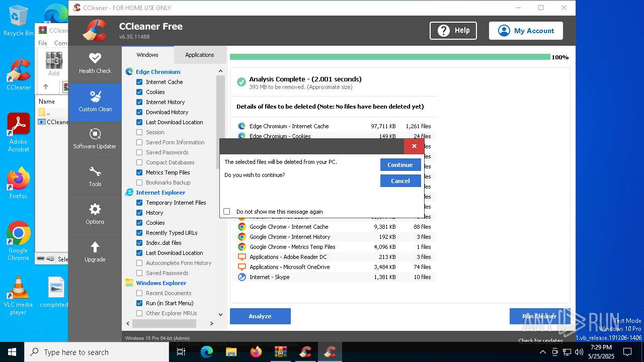Open the Recycle Bin desktop icon
The width and height of the screenshot is (644, 362).
coord(18,21)
